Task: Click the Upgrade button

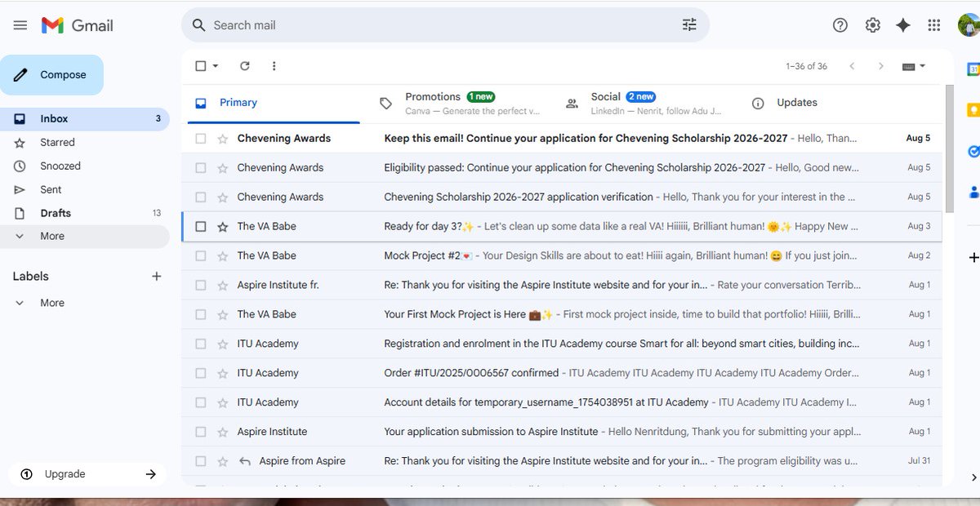Action: (87, 474)
